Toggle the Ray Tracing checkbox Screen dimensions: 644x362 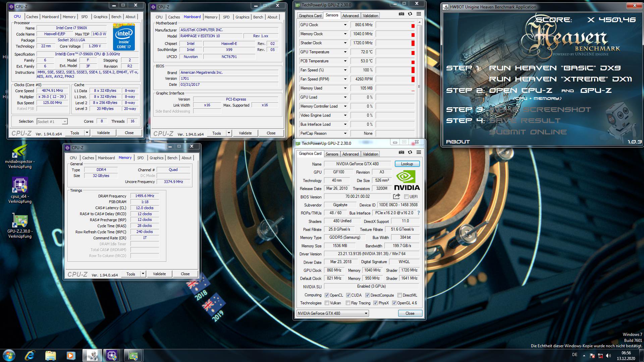(x=348, y=303)
